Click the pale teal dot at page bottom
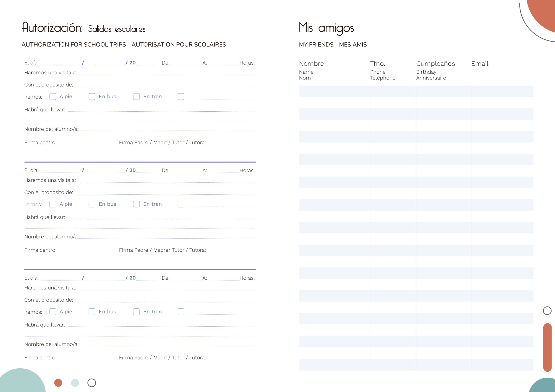The image size is (555, 392). tap(75, 383)
